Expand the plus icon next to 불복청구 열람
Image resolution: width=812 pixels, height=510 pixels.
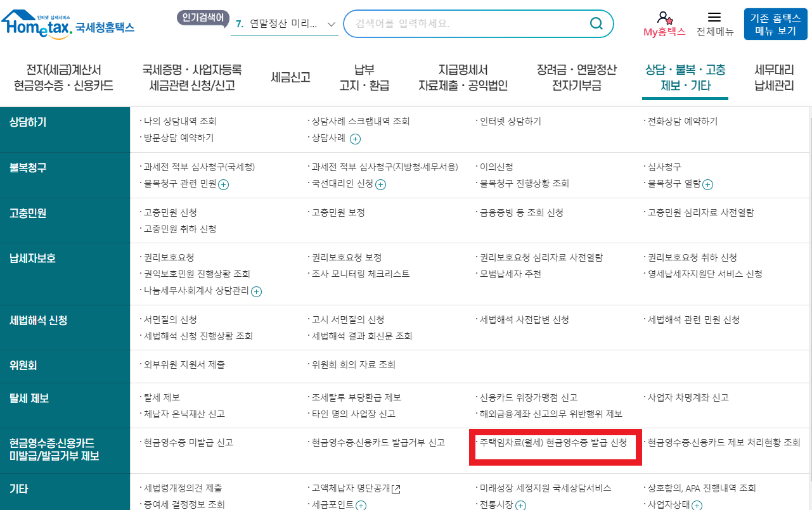708,185
